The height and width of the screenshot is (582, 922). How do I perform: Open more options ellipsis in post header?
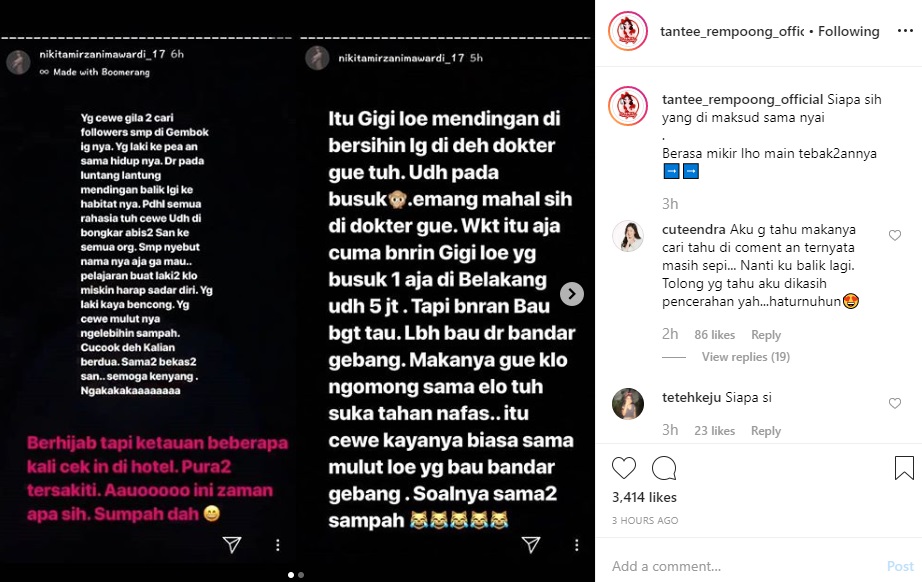pyautogui.click(x=905, y=31)
